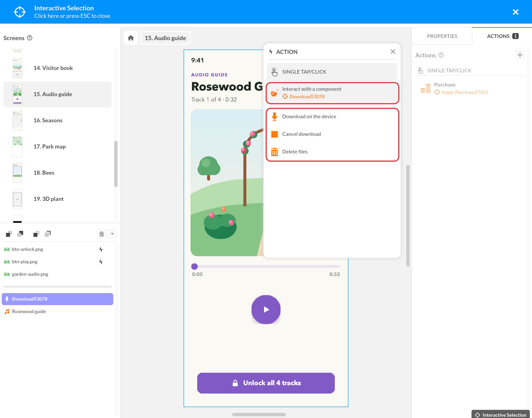The width and height of the screenshot is (532, 418).
Task: Select screen 16. Seasons
Action: tap(57, 120)
